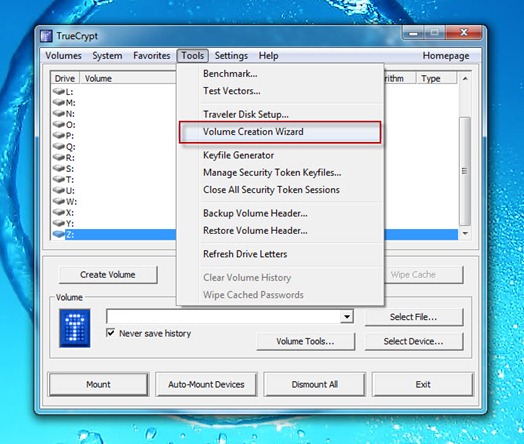Select Restore Volume Header... entry
524x444 pixels.
pyautogui.click(x=281, y=231)
